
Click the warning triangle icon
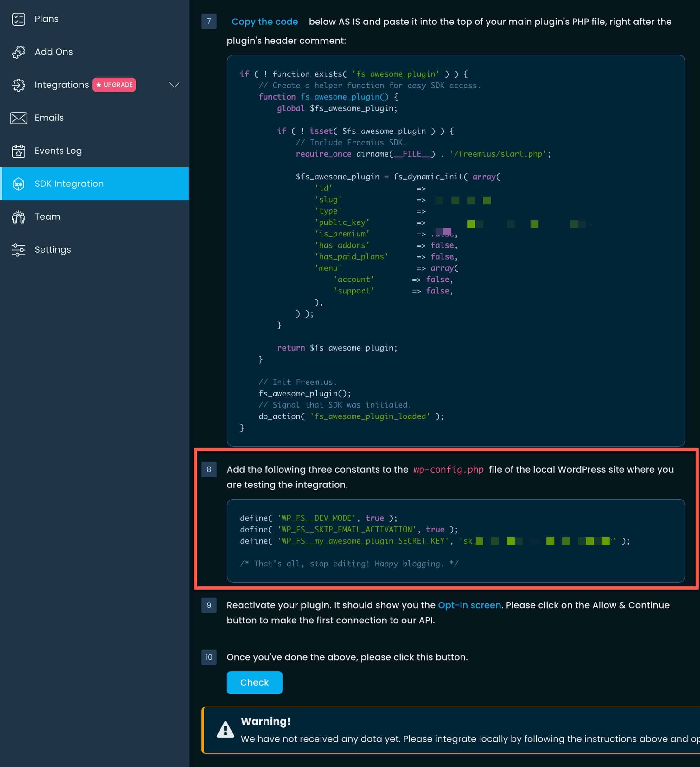[x=226, y=729]
